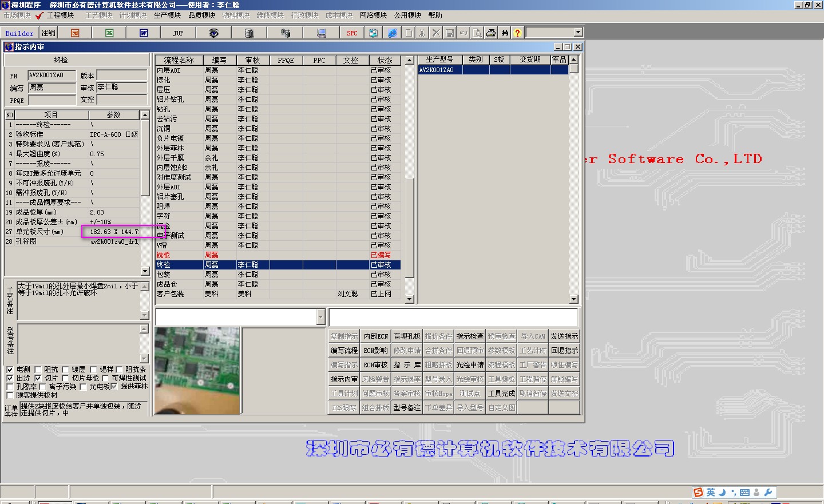Click the parameter list scrollbar thumb
Screen dimensions: 824x504
click(145, 158)
